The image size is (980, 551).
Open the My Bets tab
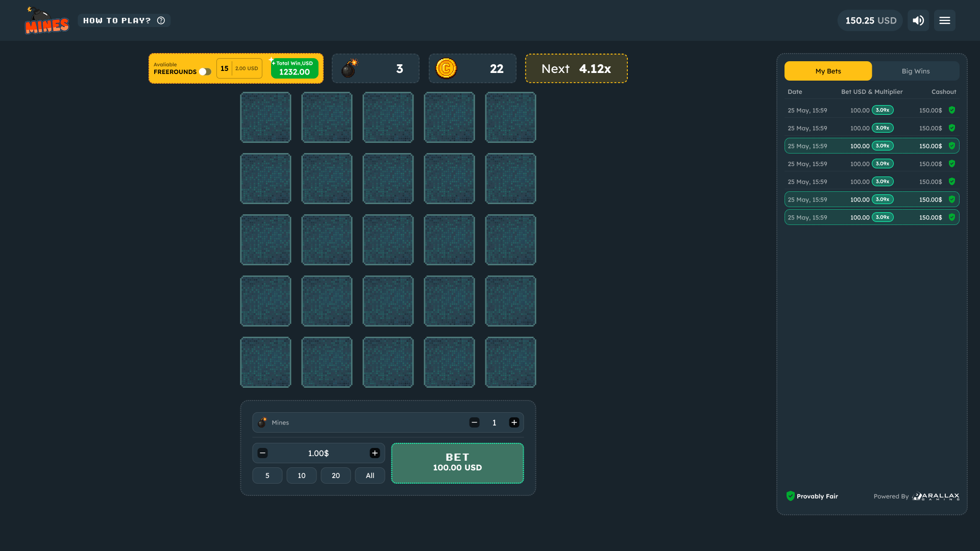pos(828,71)
